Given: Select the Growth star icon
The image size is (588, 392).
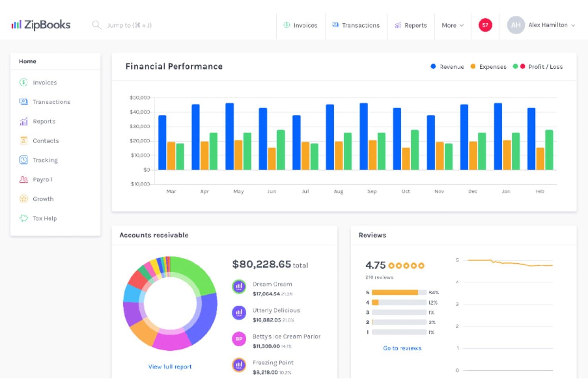Looking at the screenshot, I should pos(23,199).
